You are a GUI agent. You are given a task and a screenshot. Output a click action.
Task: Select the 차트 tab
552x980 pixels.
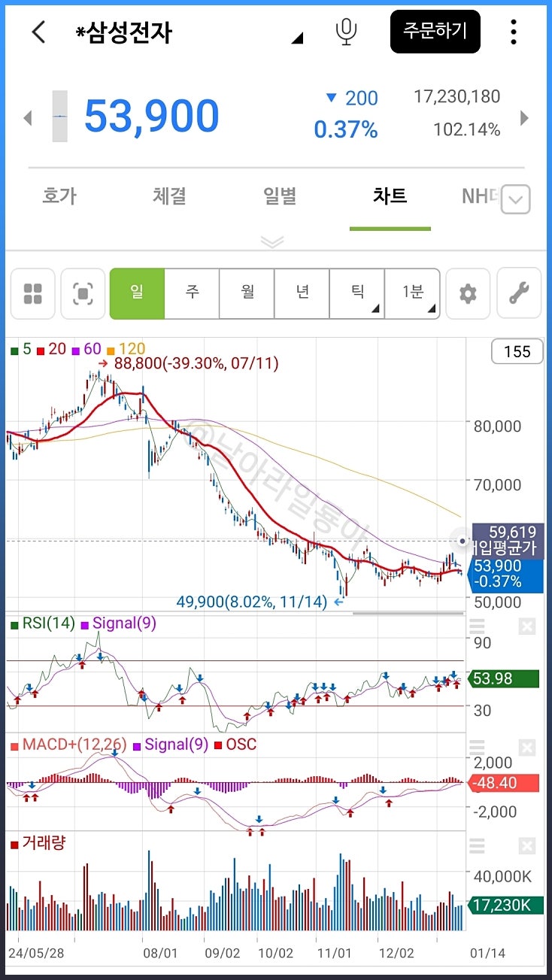point(390,196)
